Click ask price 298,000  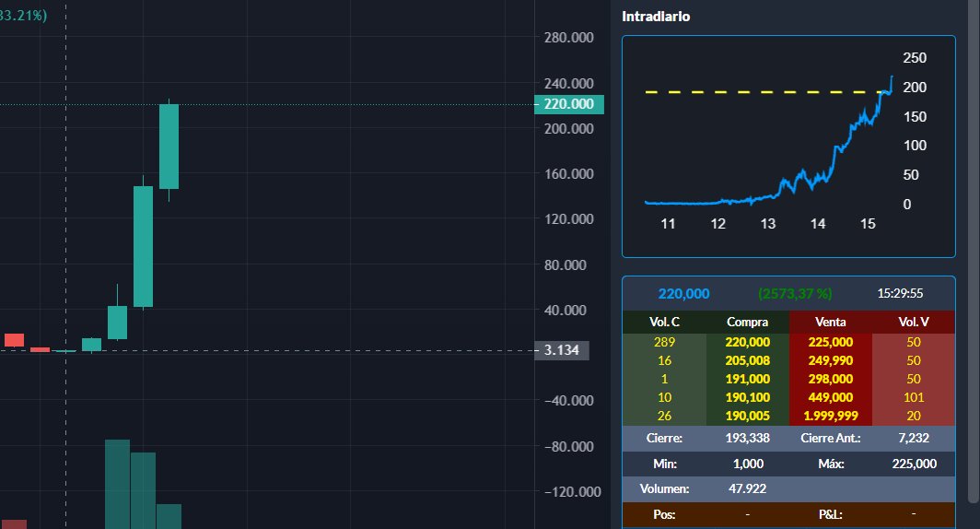[x=830, y=379]
